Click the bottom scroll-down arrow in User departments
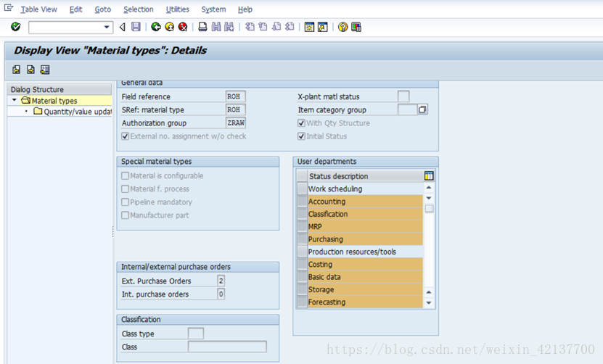Viewport: 603px width, 364px height. pyautogui.click(x=429, y=303)
